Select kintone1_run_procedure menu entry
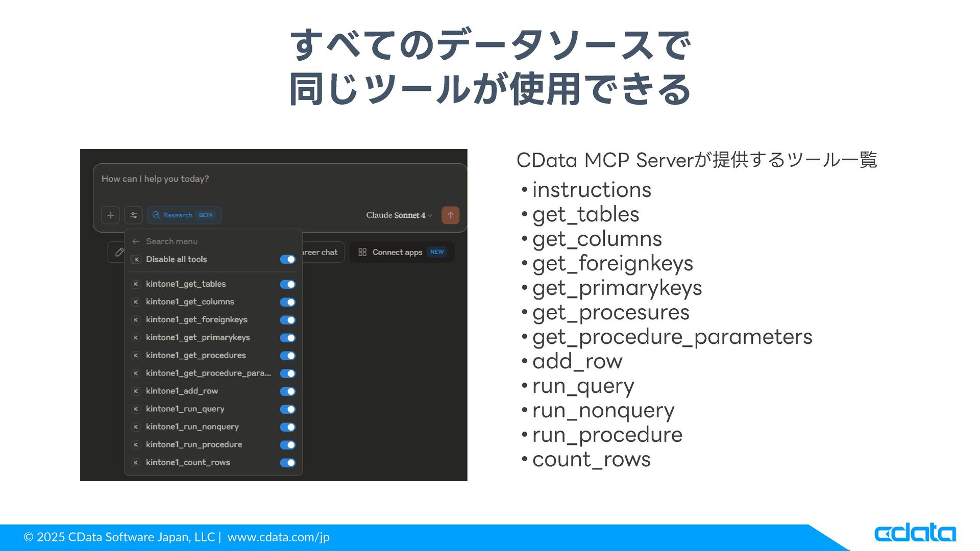This screenshot has height=551, width=980. click(x=194, y=444)
